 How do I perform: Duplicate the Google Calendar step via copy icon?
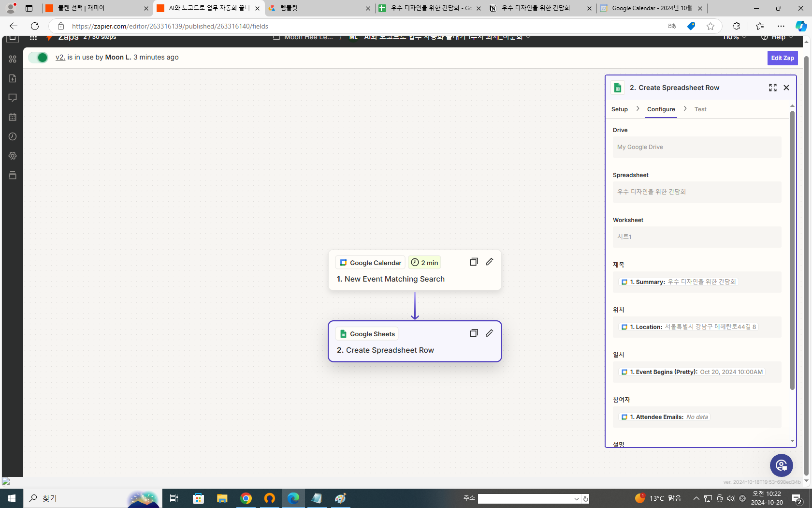point(474,262)
